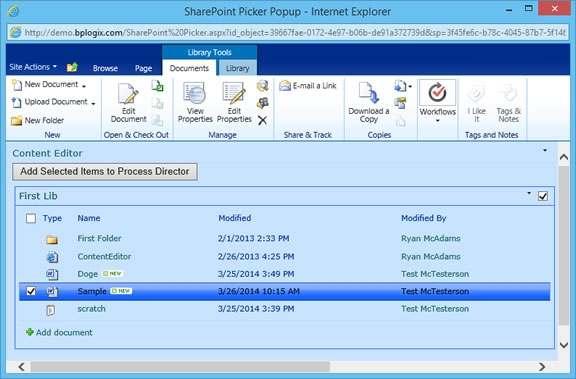576x379 pixels.
Task: Toggle the select-all checkbox beside Type
Action: click(31, 219)
